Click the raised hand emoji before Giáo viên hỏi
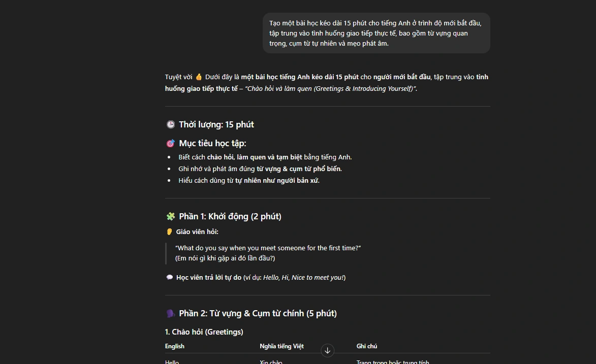The image size is (596, 364). 170,231
